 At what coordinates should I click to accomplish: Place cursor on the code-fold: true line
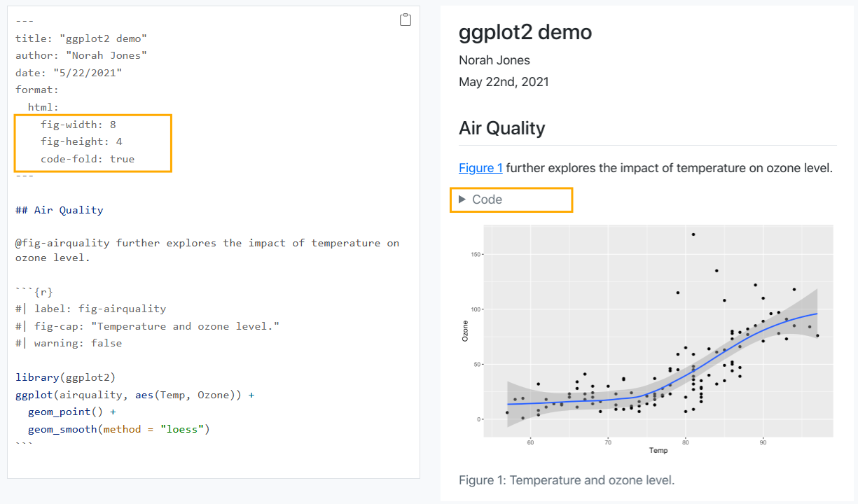(x=87, y=159)
